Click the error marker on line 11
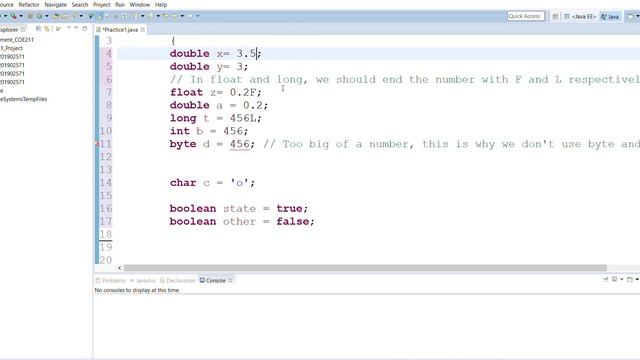 coord(97,144)
